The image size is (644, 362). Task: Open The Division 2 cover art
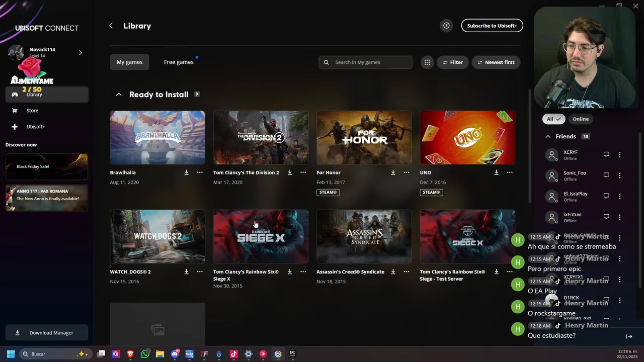tap(261, 138)
